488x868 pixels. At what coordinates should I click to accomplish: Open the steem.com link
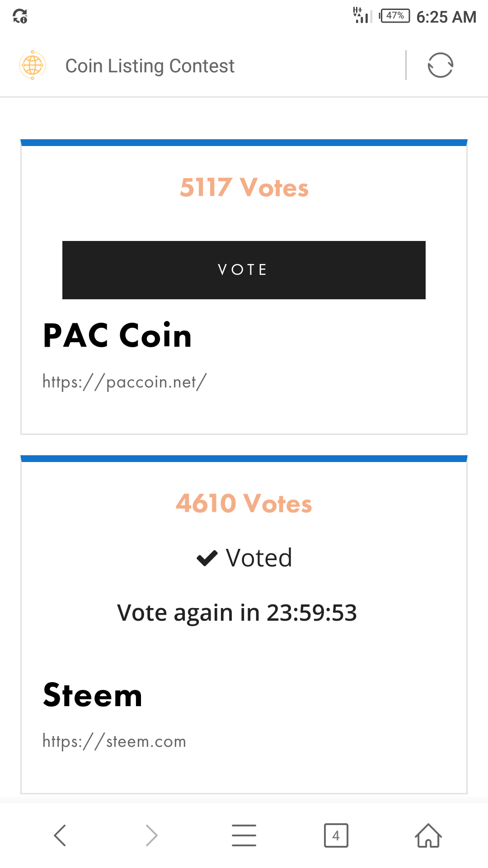point(114,741)
